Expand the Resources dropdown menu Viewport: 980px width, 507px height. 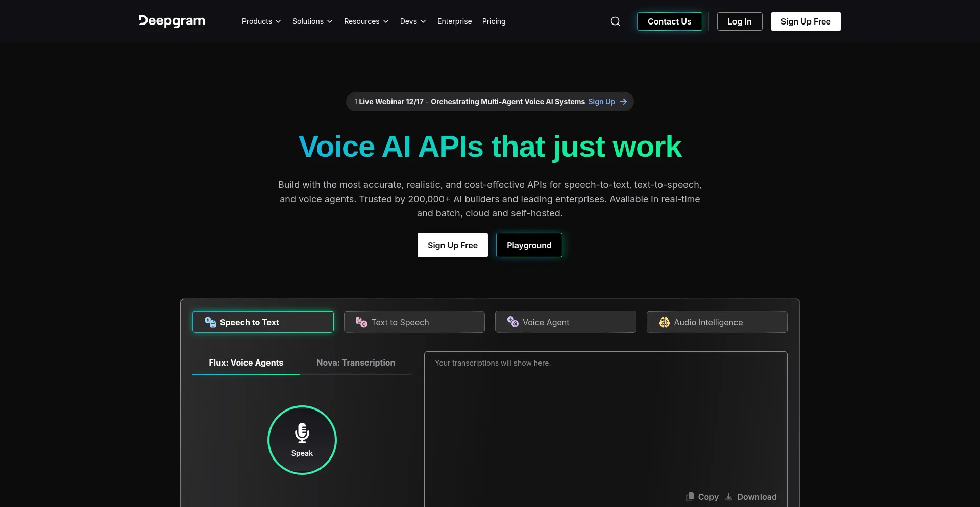click(366, 21)
